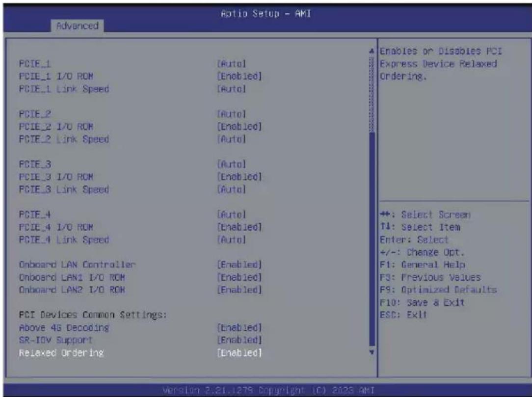The height and width of the screenshot is (397, 532).
Task: Open PCIE_1 Link Speed Auto value
Action: tap(231, 89)
